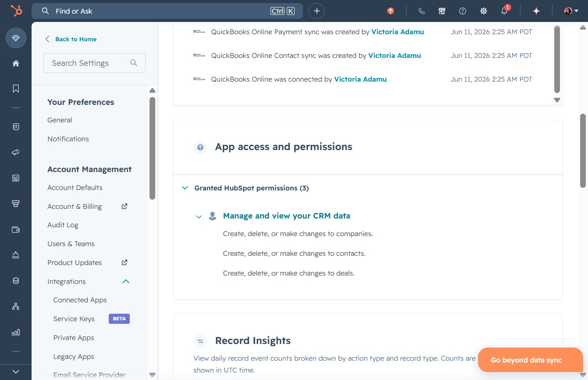Open the calling phone icon
588x380 pixels.
(421, 11)
